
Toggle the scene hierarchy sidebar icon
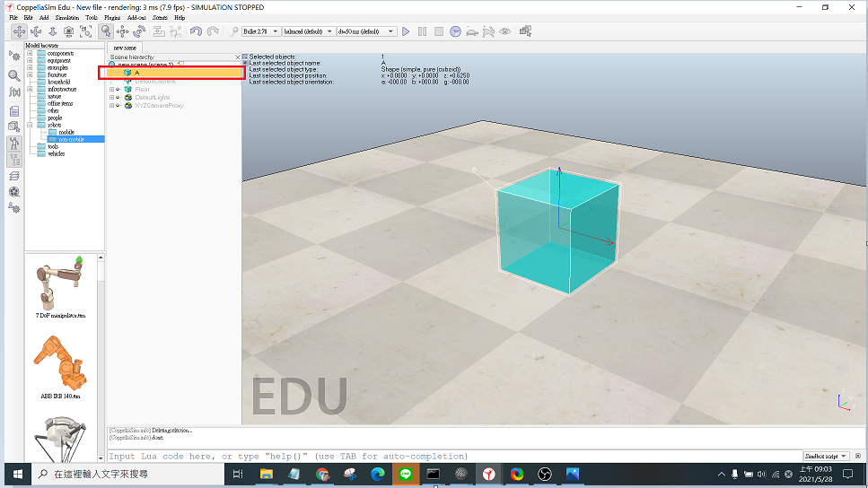(14, 160)
